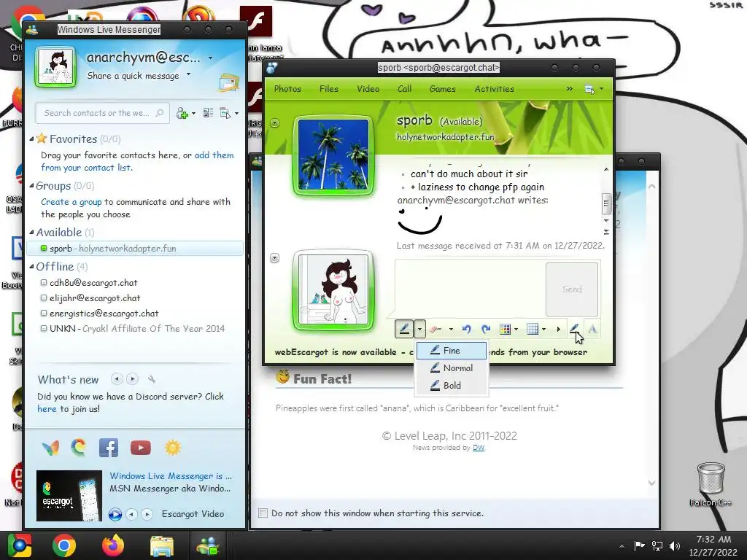
Task: Collapse the Available group
Action: [31, 233]
